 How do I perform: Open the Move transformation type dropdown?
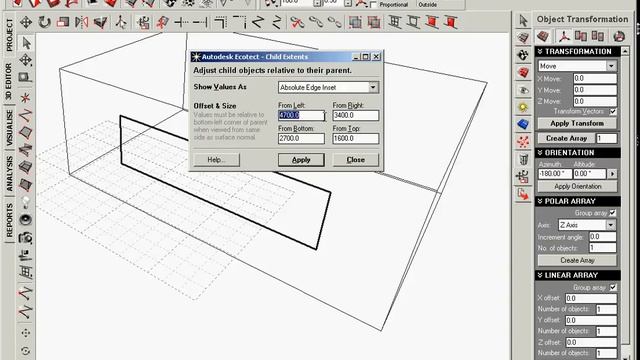(611, 66)
